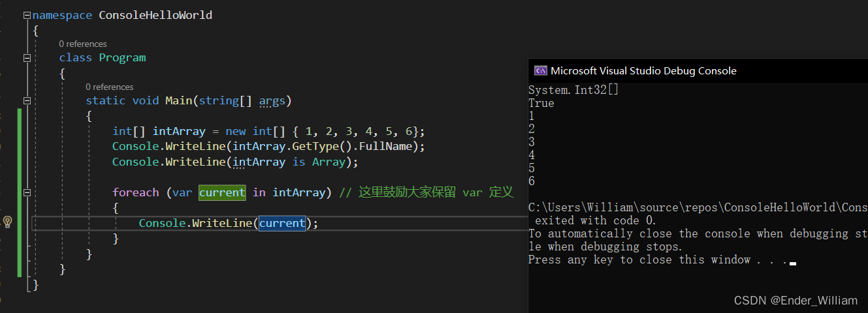The width and height of the screenshot is (868, 313).
Task: Click the lightbulb quick actions icon
Action: click(x=8, y=222)
